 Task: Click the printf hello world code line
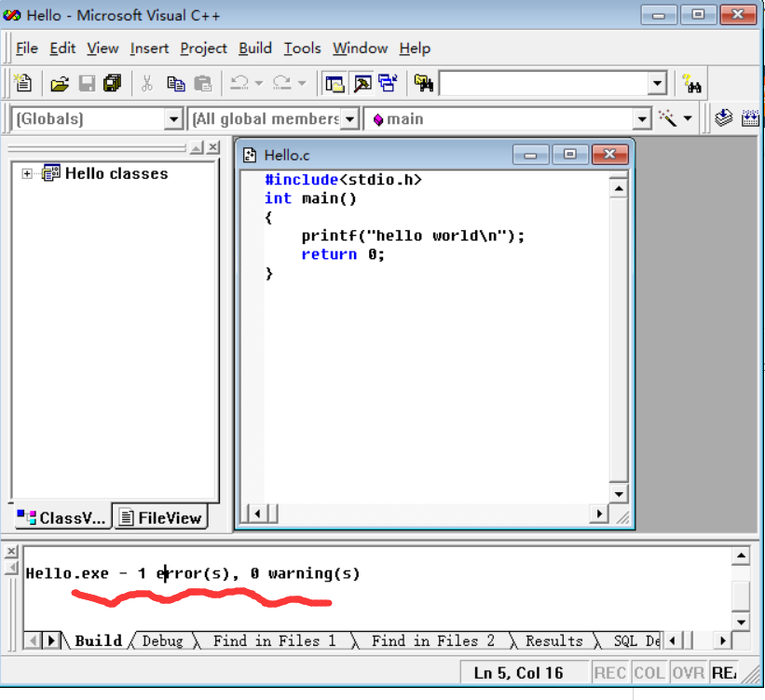(413, 236)
